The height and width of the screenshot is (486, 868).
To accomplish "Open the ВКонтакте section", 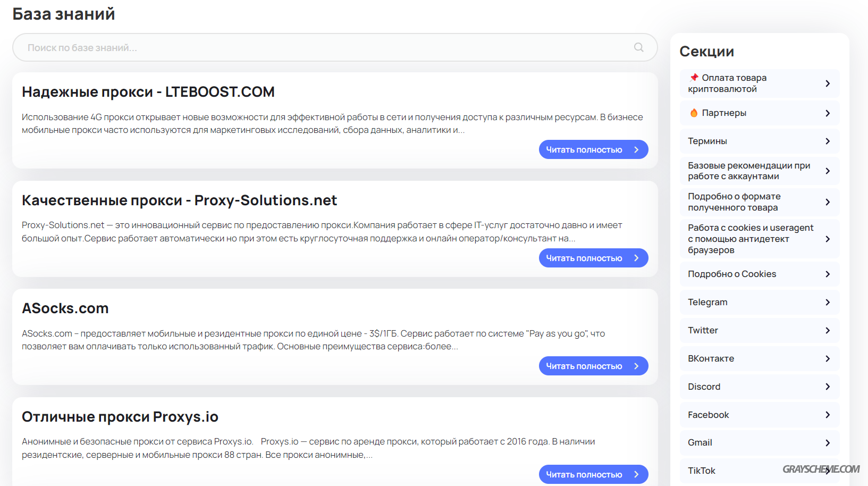I will [x=760, y=358].
